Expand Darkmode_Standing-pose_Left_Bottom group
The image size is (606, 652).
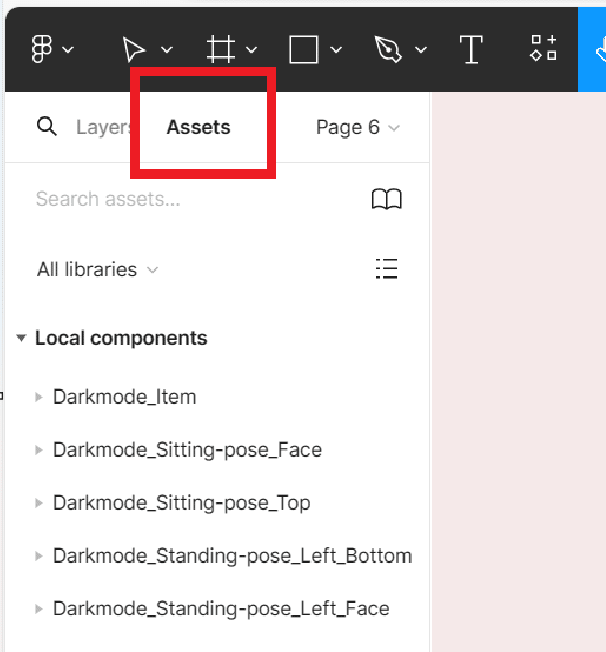39,556
